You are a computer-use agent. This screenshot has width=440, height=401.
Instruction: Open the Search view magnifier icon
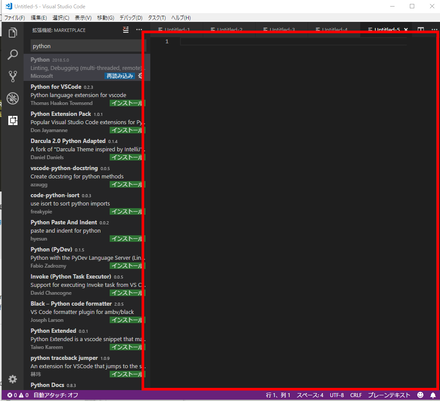13,54
